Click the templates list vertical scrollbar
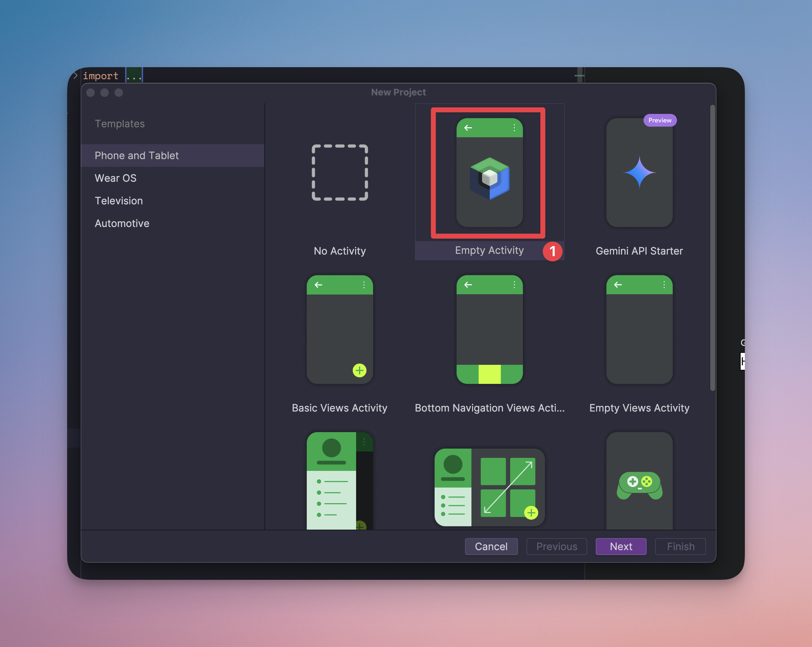The width and height of the screenshot is (812, 647). tap(712, 249)
